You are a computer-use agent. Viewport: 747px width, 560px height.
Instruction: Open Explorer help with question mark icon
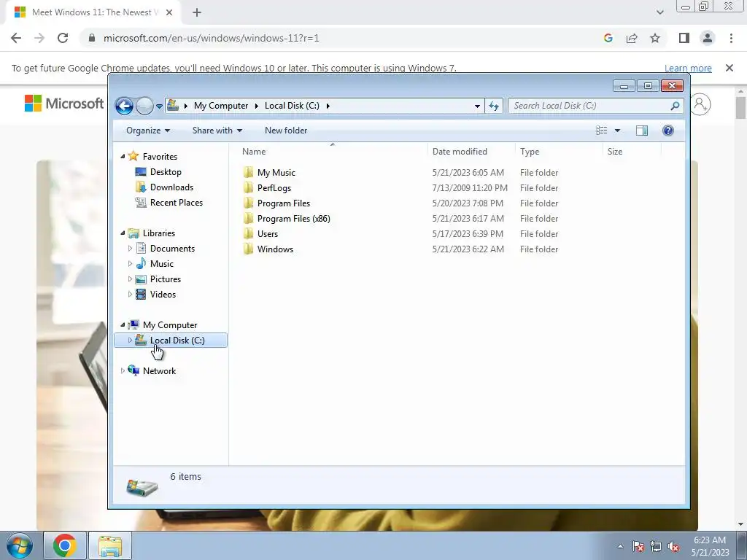point(668,131)
